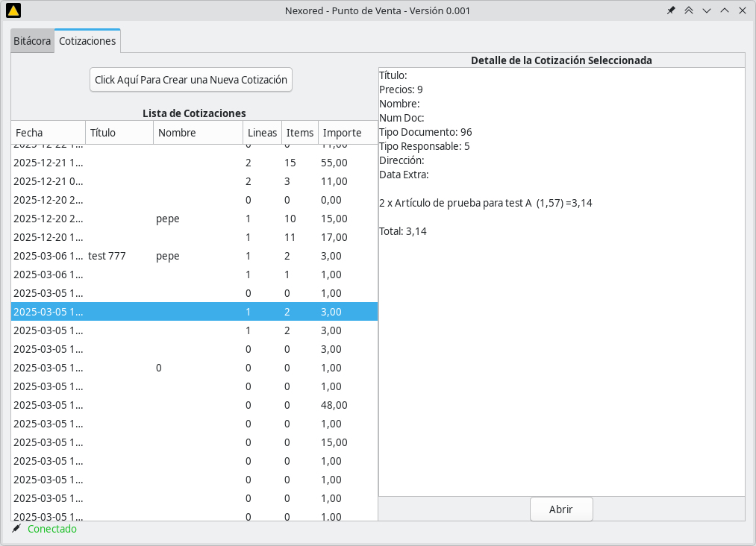
Task: Click the double-chevron keep-above icon
Action: (x=689, y=10)
